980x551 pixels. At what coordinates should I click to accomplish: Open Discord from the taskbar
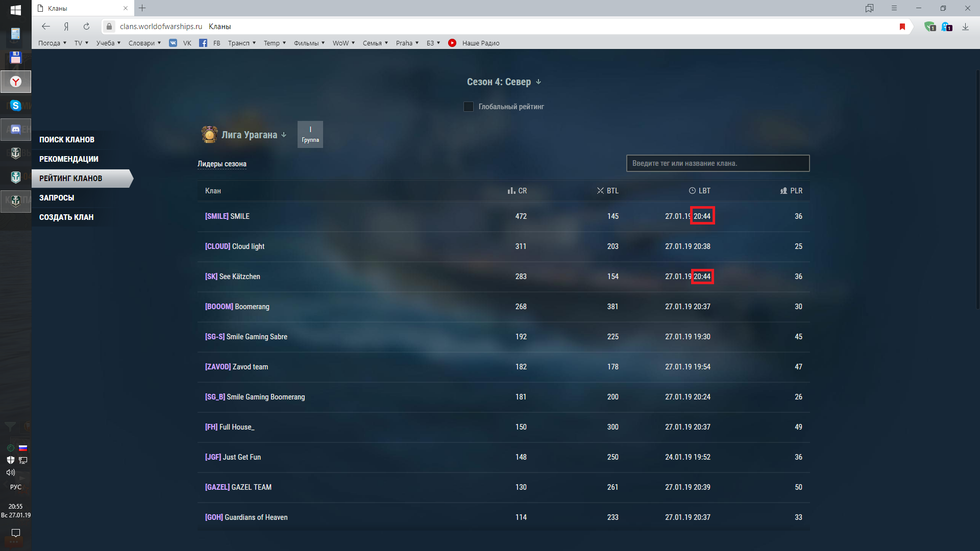pyautogui.click(x=16, y=130)
